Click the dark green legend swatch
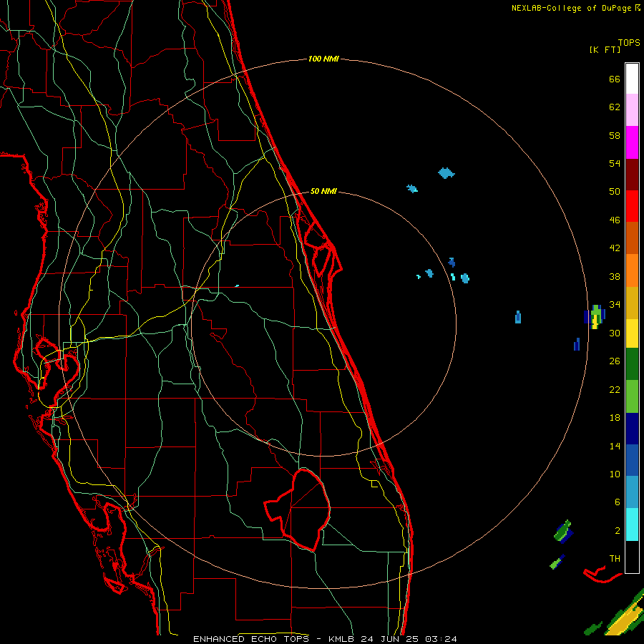Viewport: 644px width, 644px height. coord(632,364)
